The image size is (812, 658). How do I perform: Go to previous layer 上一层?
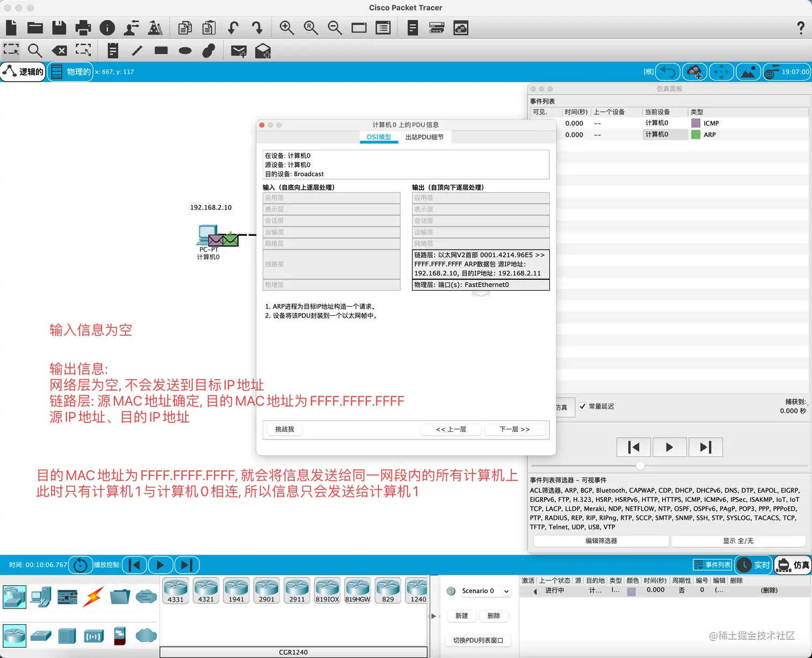(451, 429)
